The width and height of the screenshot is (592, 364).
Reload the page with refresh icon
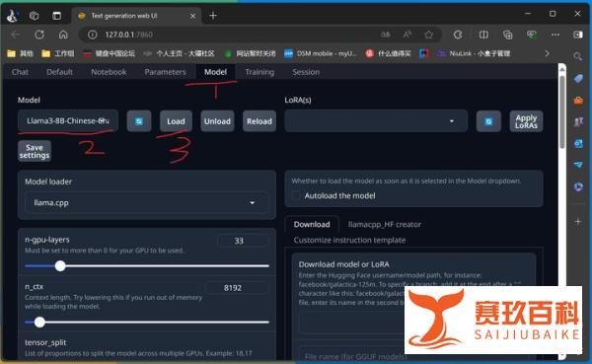point(39,35)
